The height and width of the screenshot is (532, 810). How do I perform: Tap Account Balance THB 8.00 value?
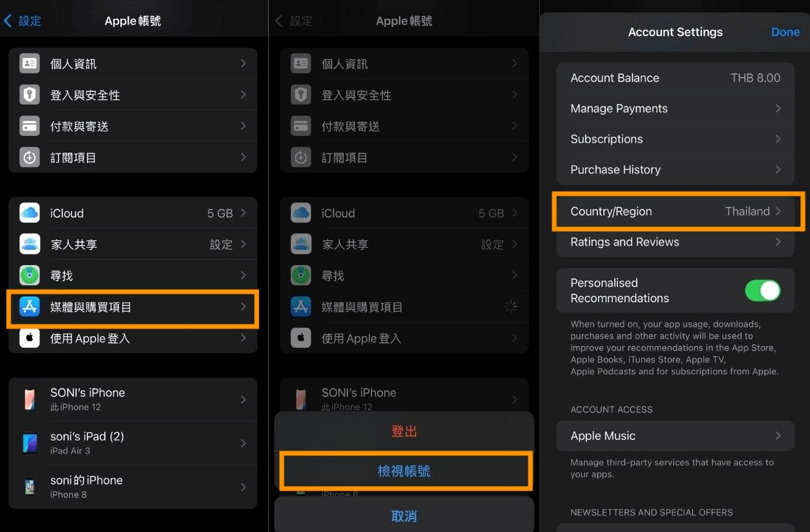click(755, 78)
